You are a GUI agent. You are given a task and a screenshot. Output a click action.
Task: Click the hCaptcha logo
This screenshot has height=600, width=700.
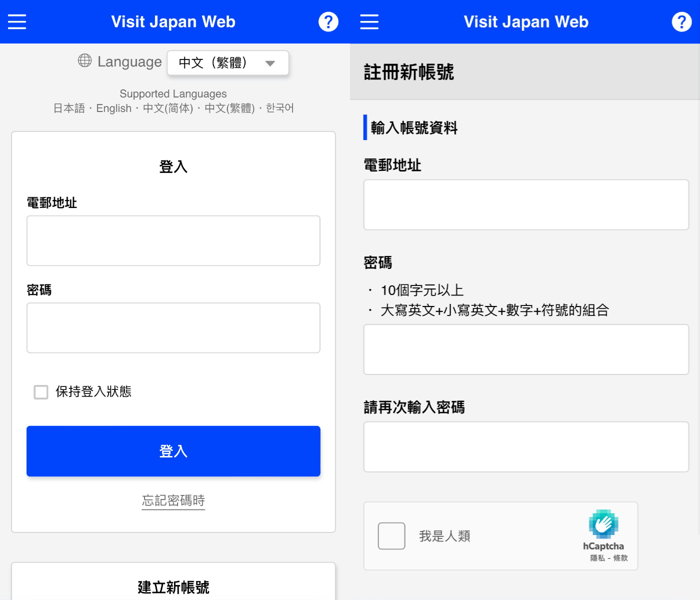click(603, 524)
